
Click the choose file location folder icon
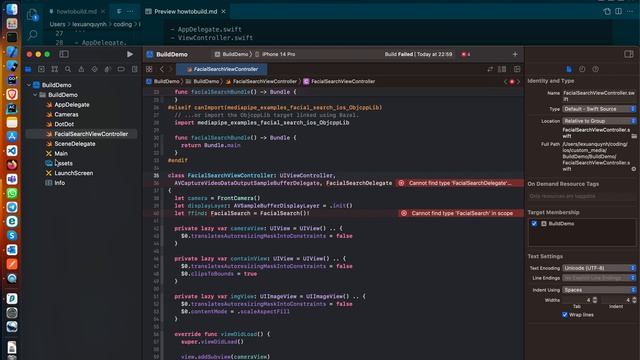[x=634, y=136]
